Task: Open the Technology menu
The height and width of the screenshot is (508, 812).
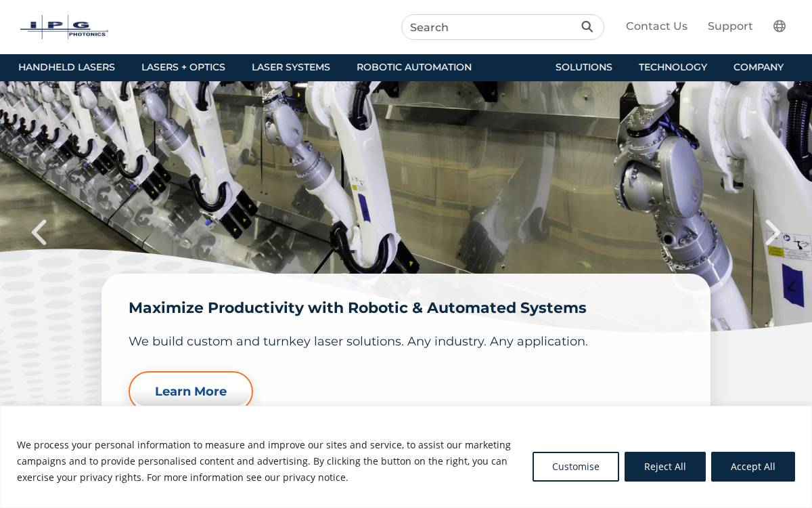Action: (x=673, y=68)
